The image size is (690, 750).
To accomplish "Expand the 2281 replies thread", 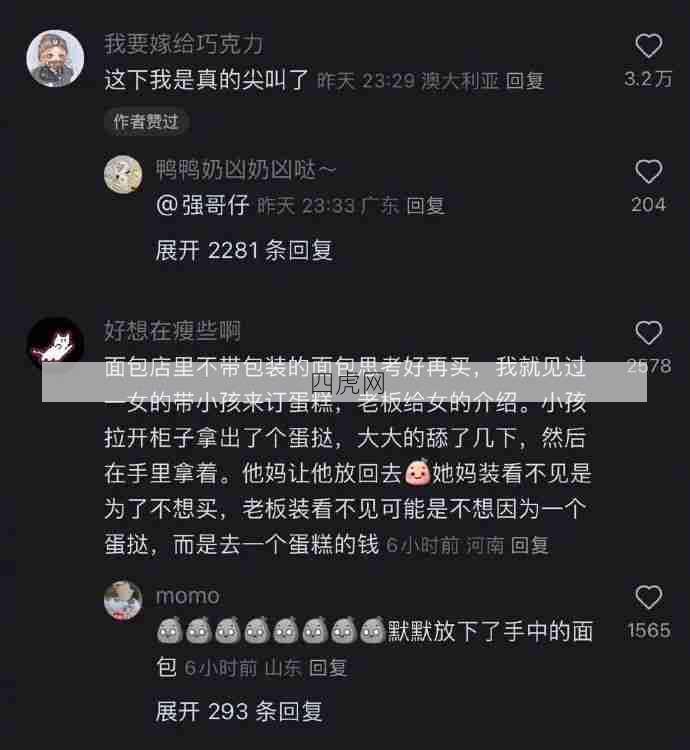I will tap(244, 250).
